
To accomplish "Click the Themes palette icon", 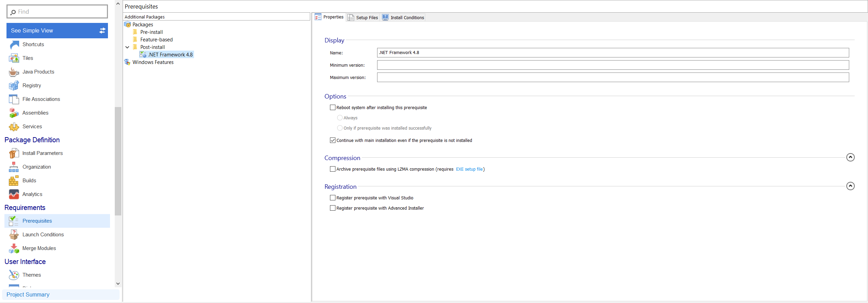I will [x=14, y=275].
